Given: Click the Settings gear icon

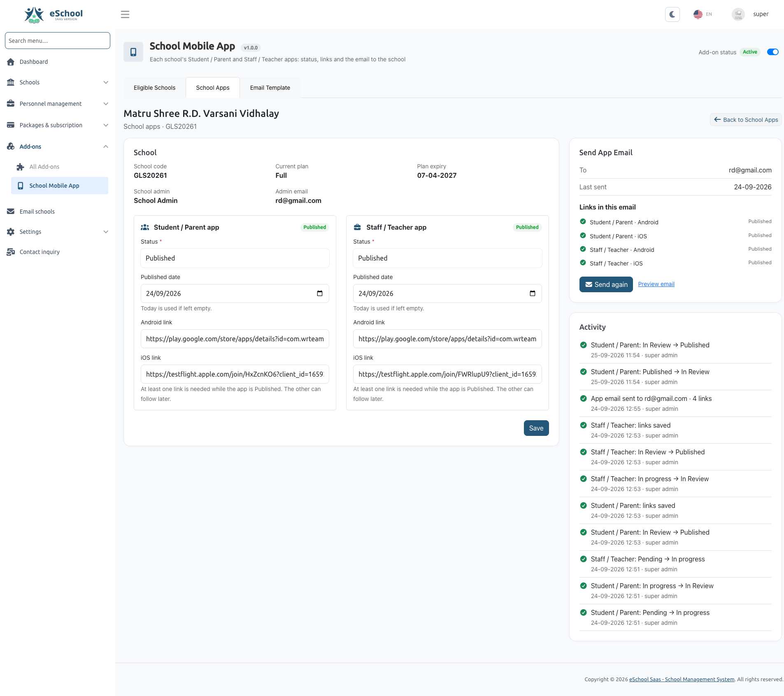Looking at the screenshot, I should [11, 232].
